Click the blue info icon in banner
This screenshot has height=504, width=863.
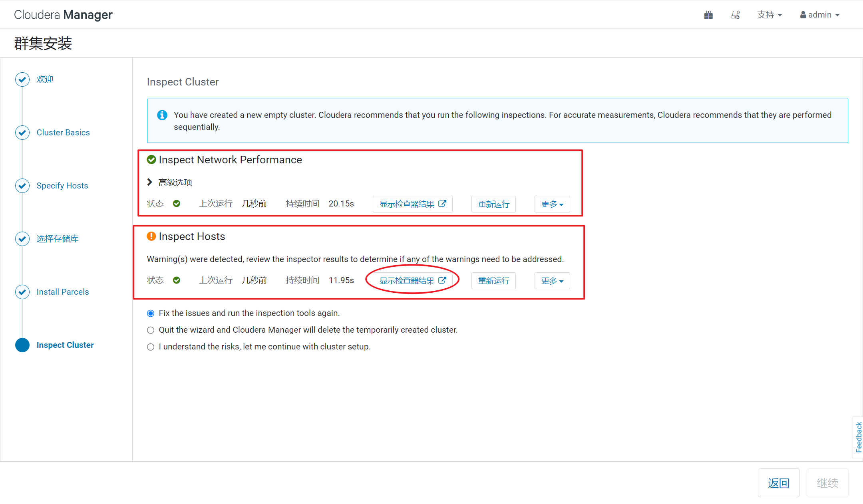click(x=162, y=115)
